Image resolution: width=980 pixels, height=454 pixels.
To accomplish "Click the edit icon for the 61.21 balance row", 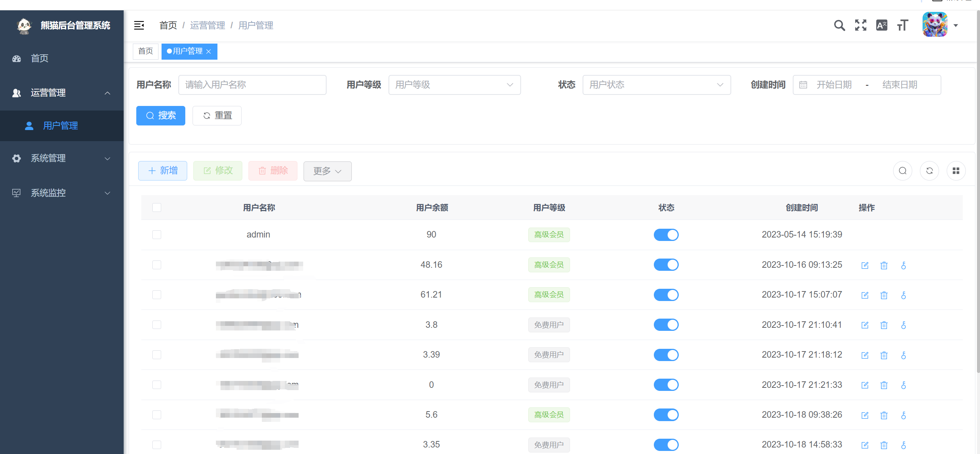I will [865, 295].
